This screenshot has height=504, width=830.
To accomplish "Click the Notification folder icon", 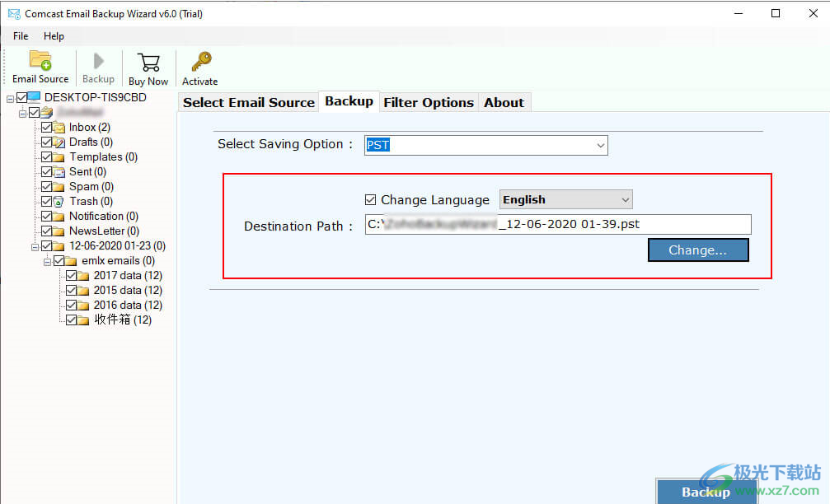I will (x=59, y=217).
